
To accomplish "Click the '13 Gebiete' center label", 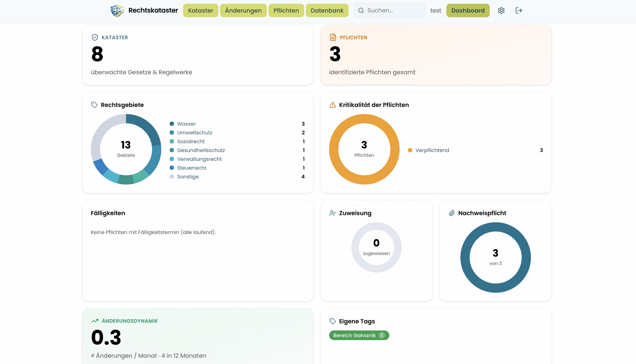I will click(126, 149).
